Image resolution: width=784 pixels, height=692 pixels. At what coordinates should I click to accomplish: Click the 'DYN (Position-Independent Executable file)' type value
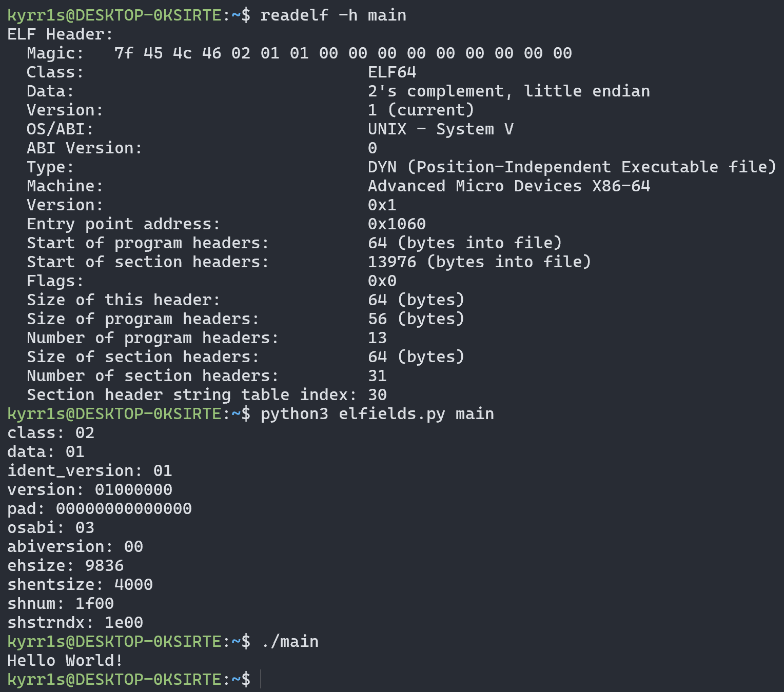tap(572, 167)
